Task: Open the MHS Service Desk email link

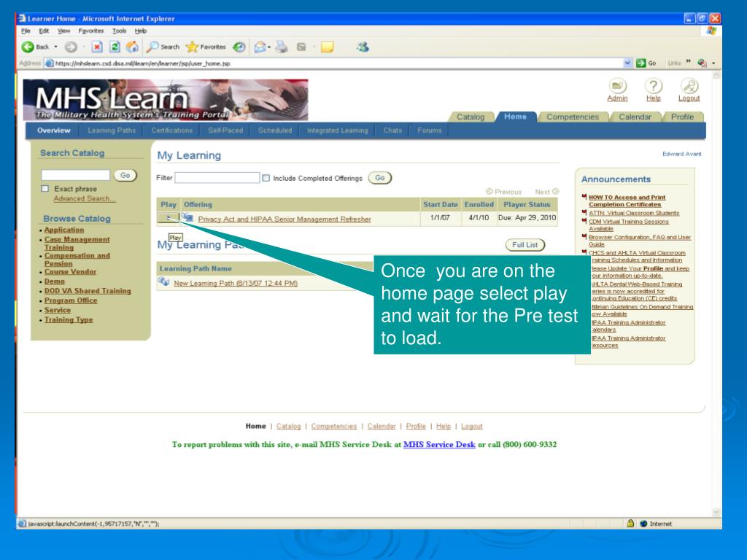Action: click(x=439, y=444)
